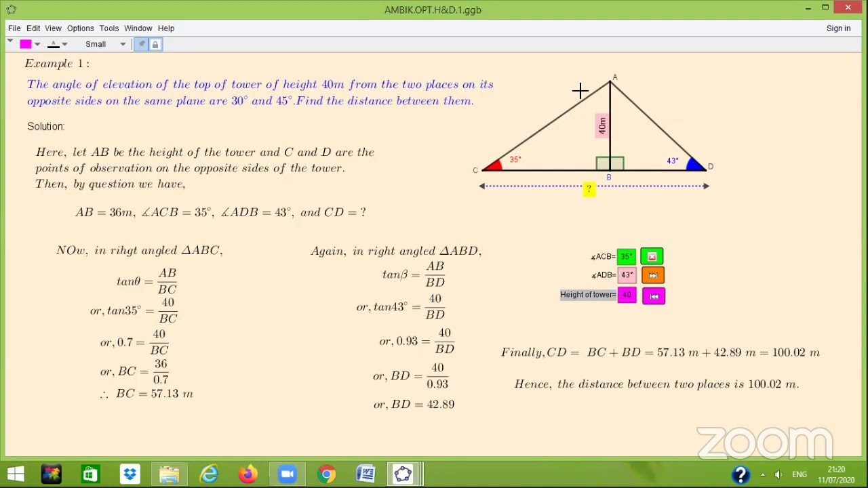This screenshot has width=868, height=488.
Task: Open the Window menu
Action: pyautogui.click(x=138, y=28)
